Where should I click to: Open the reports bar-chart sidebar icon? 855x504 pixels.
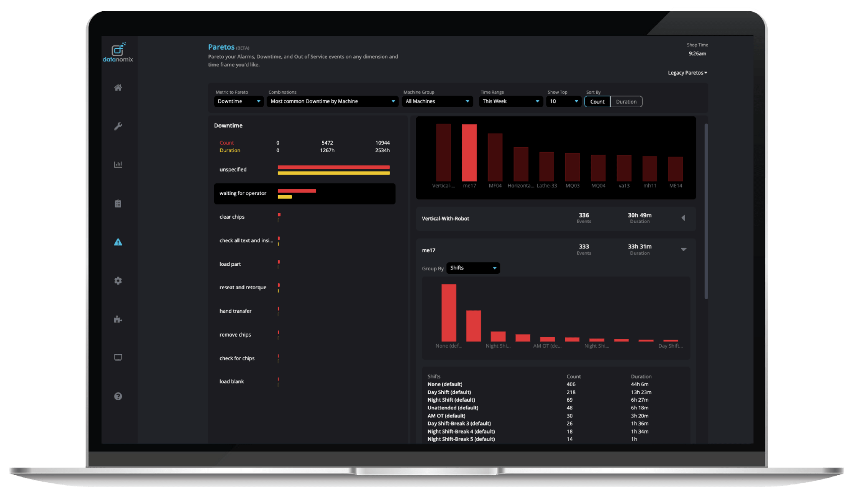tap(118, 164)
